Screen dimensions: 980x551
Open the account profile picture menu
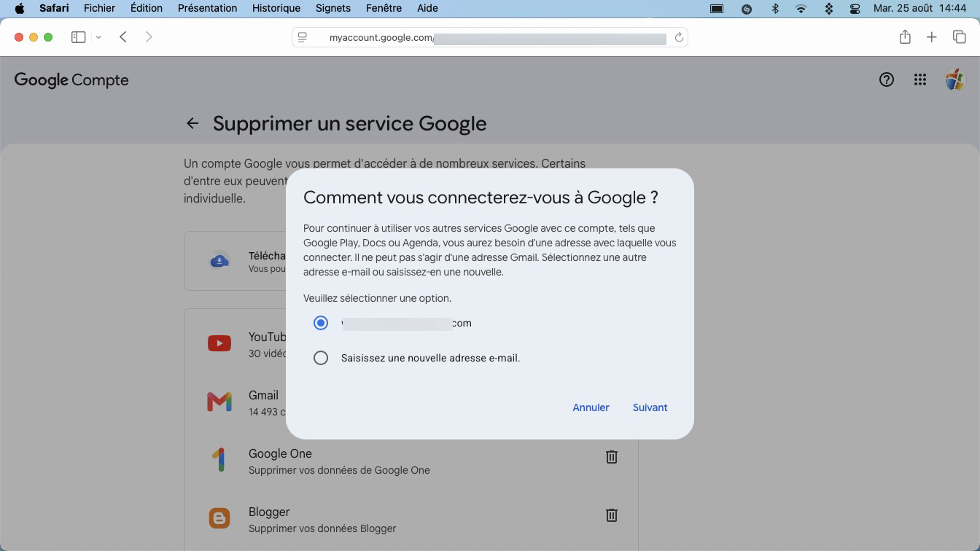pos(954,80)
